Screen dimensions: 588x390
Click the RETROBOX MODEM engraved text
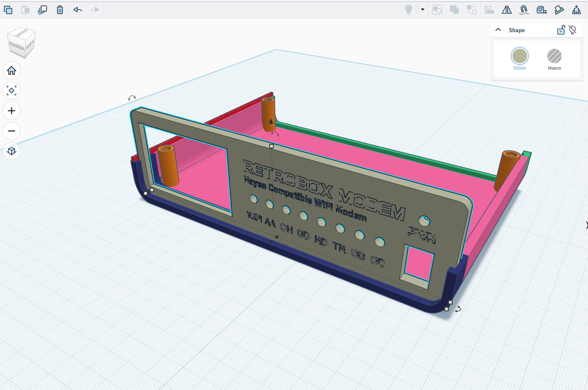pos(324,190)
